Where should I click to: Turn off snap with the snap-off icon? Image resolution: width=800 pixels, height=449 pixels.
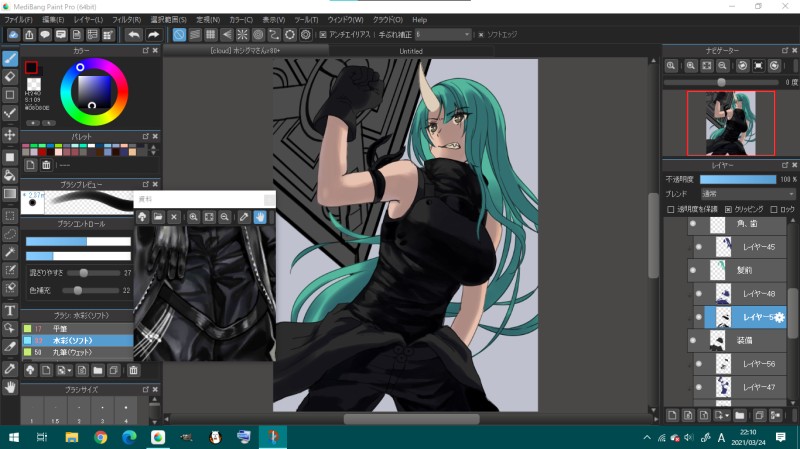click(179, 35)
